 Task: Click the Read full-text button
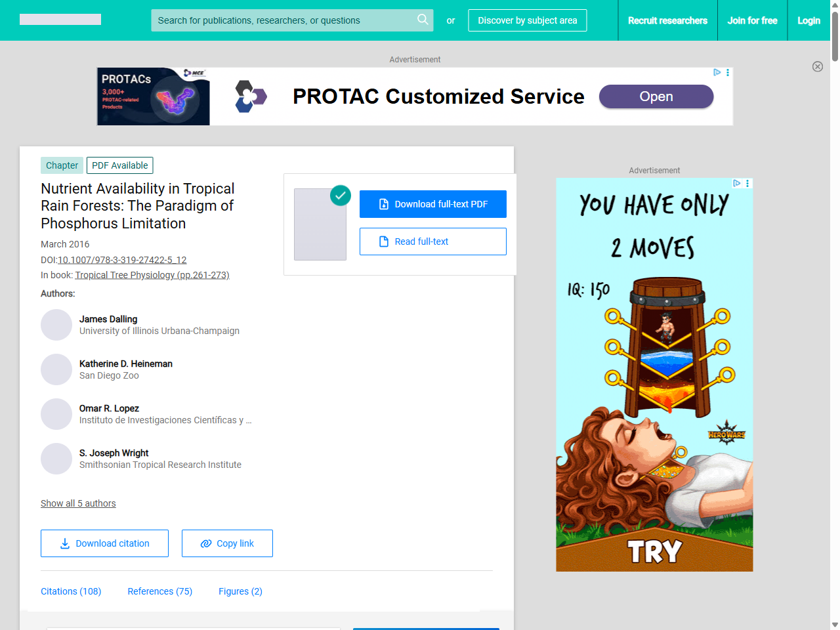pyautogui.click(x=433, y=241)
